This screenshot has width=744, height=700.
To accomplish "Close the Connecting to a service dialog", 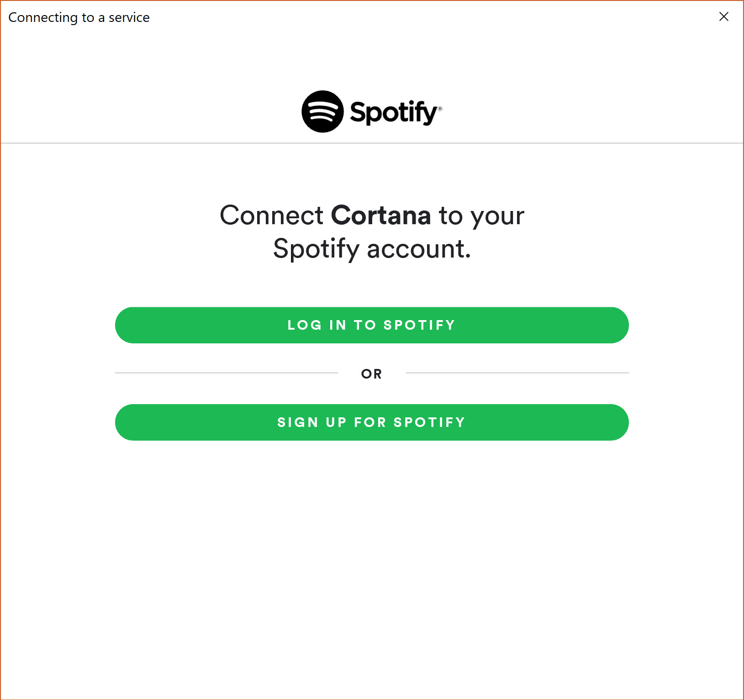I will coord(723,17).
